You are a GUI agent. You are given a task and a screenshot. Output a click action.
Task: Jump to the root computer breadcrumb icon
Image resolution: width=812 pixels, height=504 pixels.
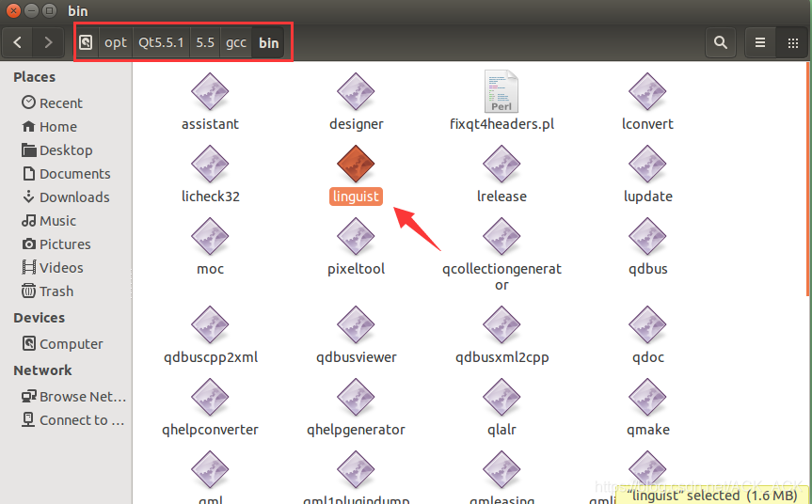(86, 42)
